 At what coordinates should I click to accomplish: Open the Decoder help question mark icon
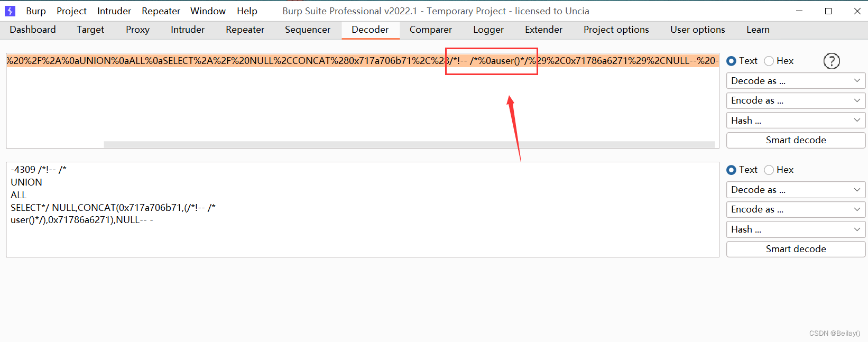[x=832, y=61]
